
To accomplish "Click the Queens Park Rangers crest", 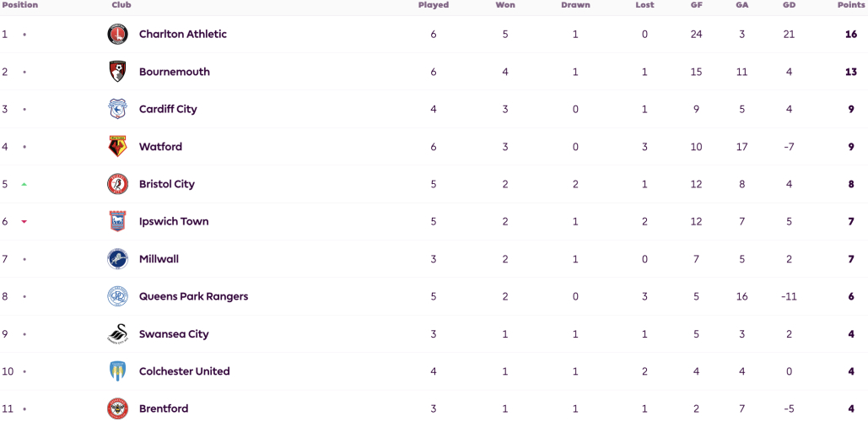I will [117, 296].
